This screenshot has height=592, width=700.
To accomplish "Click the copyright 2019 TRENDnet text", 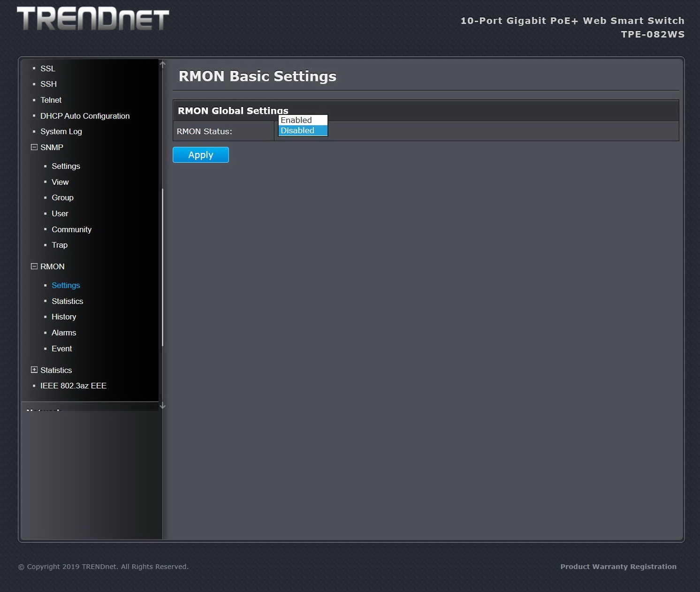I will tap(103, 567).
